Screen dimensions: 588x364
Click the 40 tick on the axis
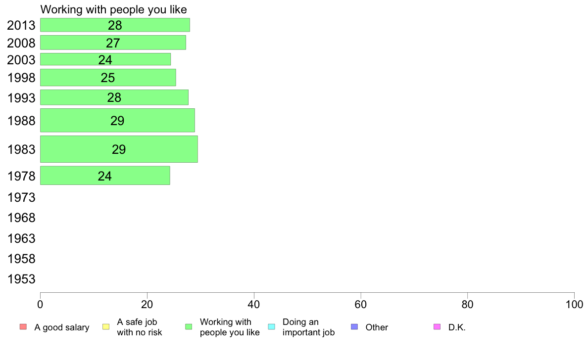coord(254,304)
